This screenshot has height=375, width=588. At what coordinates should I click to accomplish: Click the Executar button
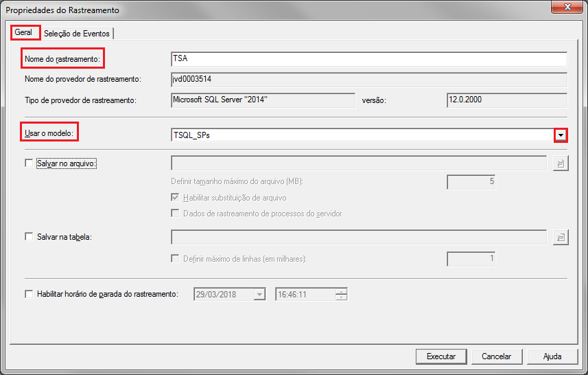[x=441, y=356]
